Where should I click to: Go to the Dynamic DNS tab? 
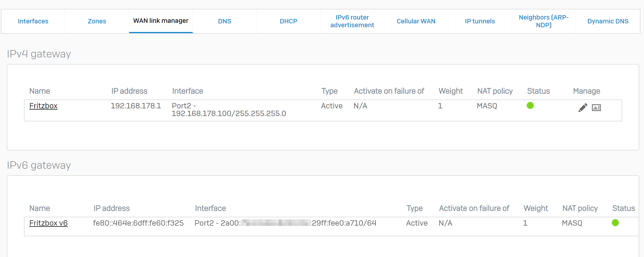tap(608, 21)
